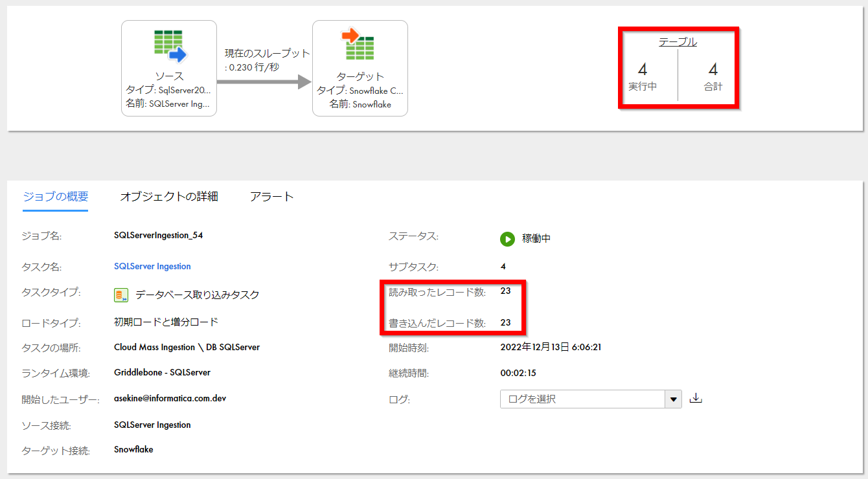This screenshot has width=868, height=479.
Task: Click the duration value 00:02:15
Action: 518,373
